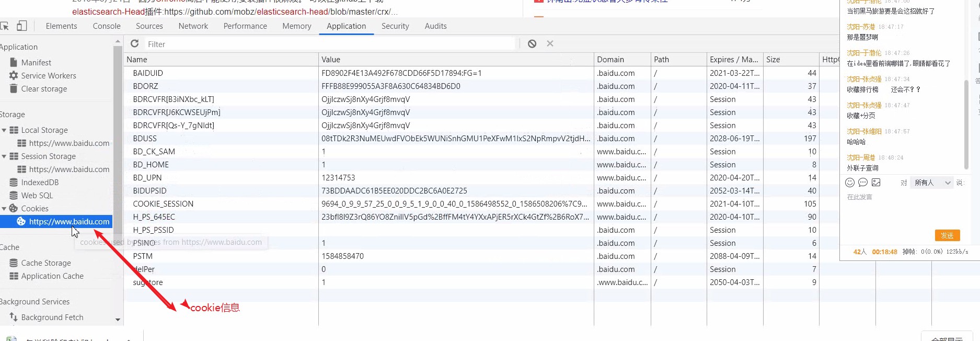Viewport: 980px width, 341px height.
Task: Click the chat bubble icon in chat panel
Action: click(x=863, y=182)
